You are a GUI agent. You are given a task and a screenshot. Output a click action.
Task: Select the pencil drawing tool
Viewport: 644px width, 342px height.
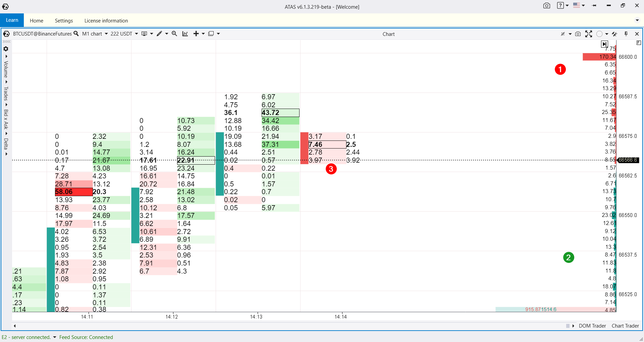159,34
